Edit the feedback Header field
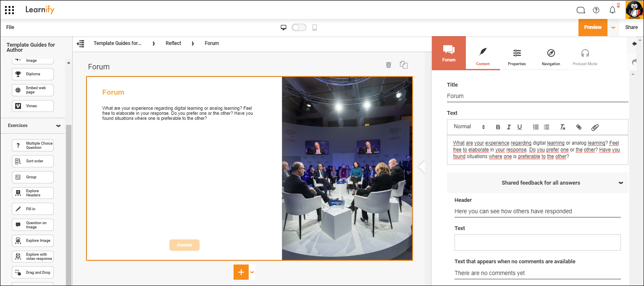 538,211
